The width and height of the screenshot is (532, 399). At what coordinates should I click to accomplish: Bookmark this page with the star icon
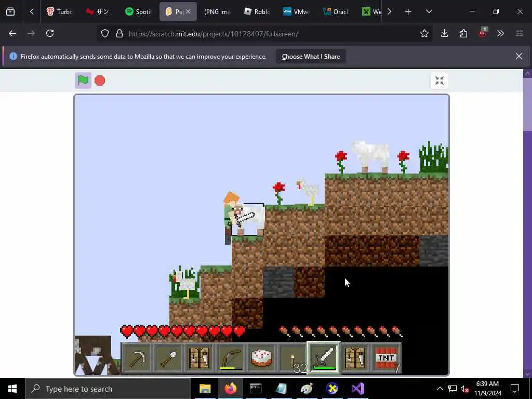pyautogui.click(x=424, y=33)
